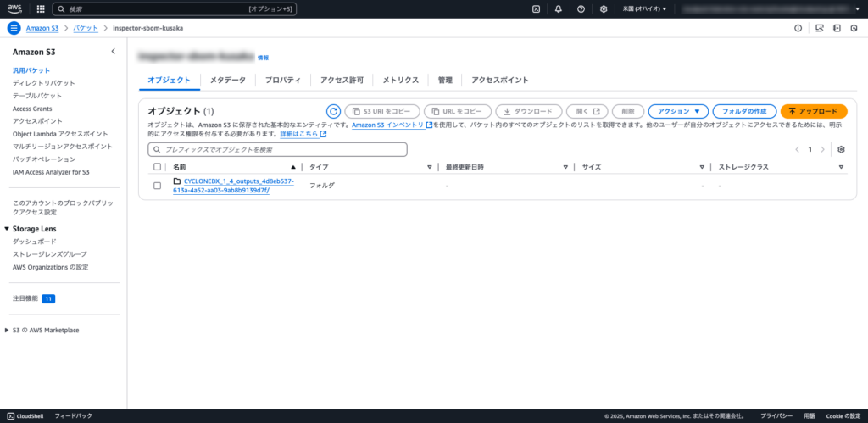Open the CYCLONEDX_1_4_outputs folder link
868x423 pixels.
[234, 186]
